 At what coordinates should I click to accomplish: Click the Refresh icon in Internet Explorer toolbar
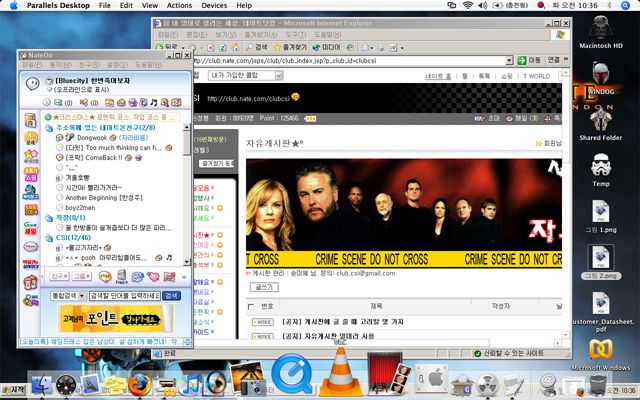[222, 48]
